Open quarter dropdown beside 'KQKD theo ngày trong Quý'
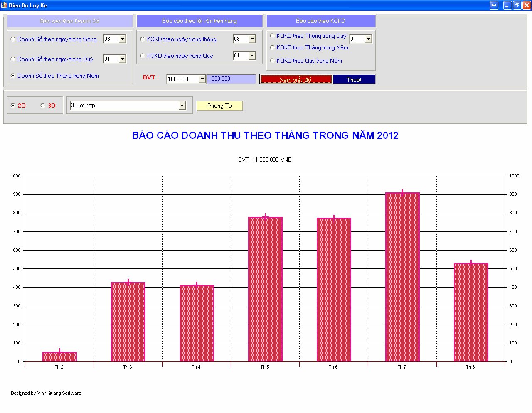532x413 pixels. [x=252, y=56]
